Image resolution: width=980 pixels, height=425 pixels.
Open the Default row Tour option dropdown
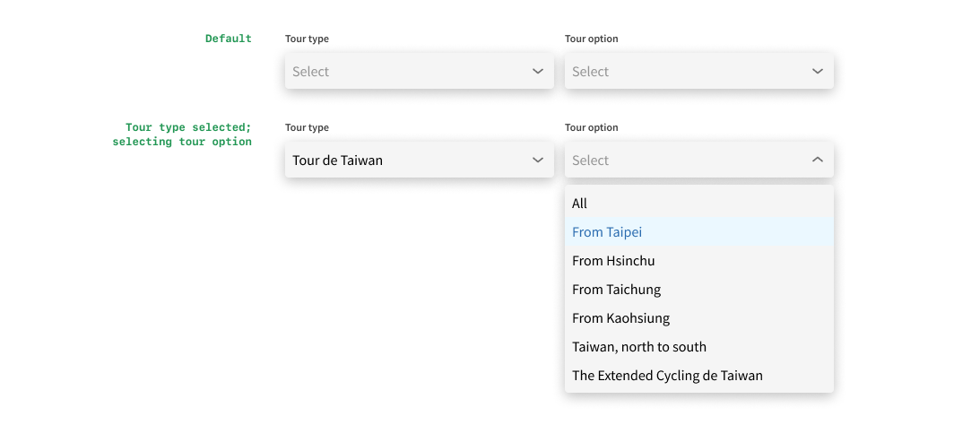698,71
